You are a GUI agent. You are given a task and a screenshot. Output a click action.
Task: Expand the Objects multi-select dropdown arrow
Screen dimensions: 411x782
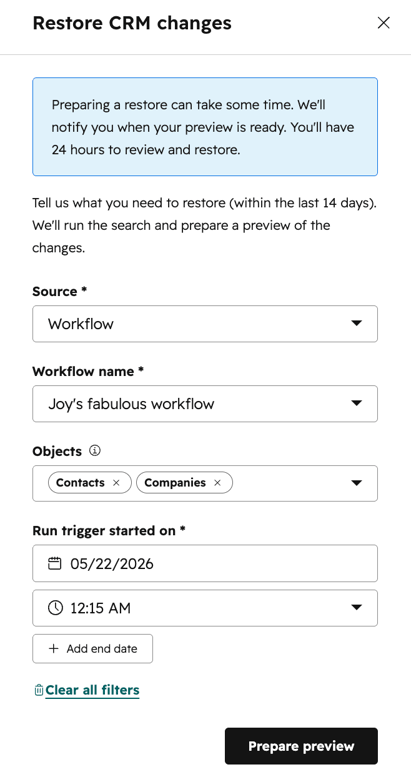pyautogui.click(x=356, y=483)
